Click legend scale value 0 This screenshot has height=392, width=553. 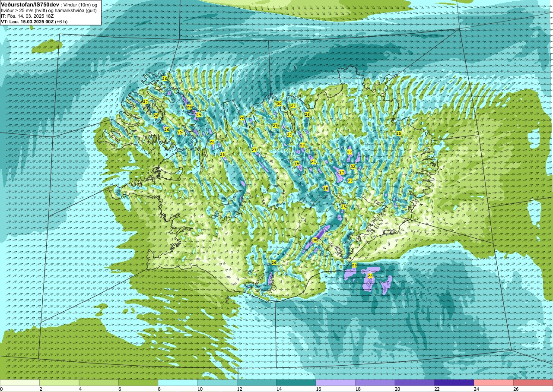point(1,389)
